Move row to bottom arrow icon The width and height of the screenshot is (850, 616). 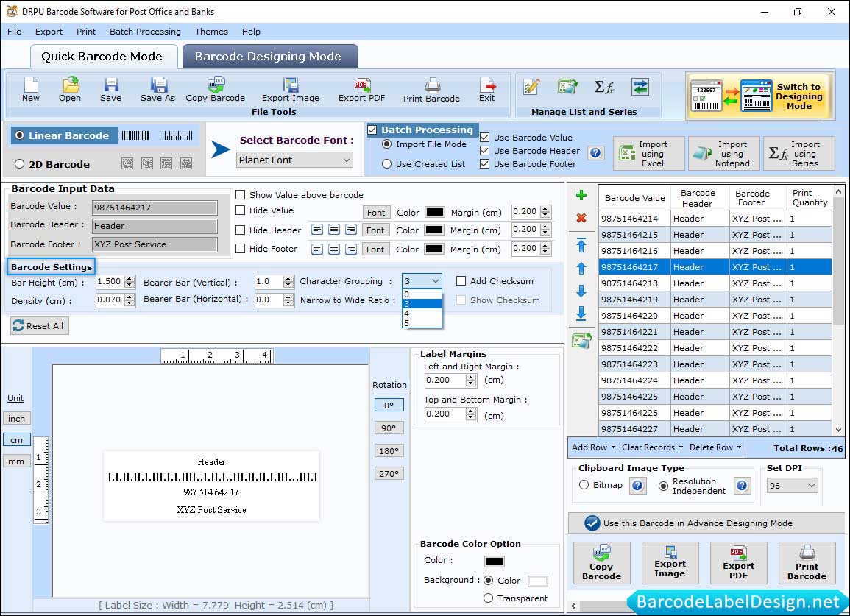pos(581,313)
